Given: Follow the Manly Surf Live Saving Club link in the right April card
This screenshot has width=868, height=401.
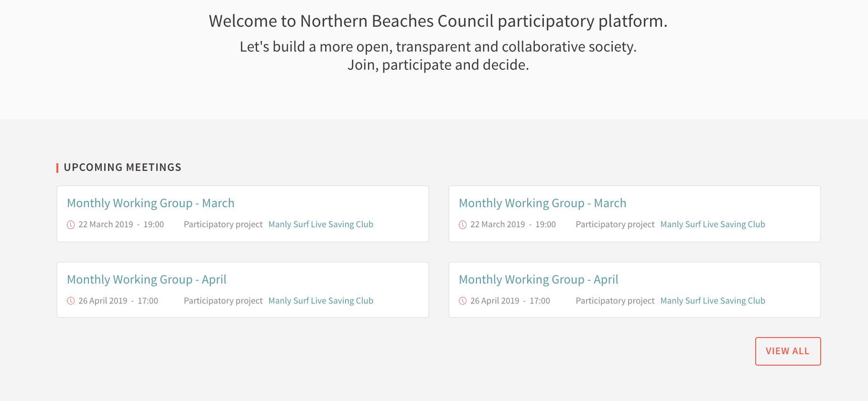Looking at the screenshot, I should coord(713,301).
